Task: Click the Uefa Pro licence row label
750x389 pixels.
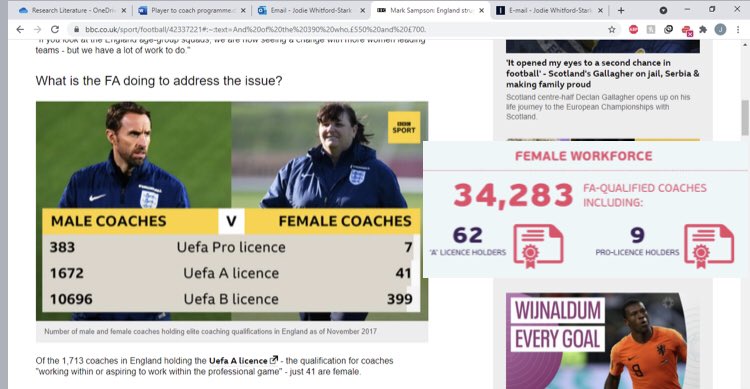Action: [231, 247]
